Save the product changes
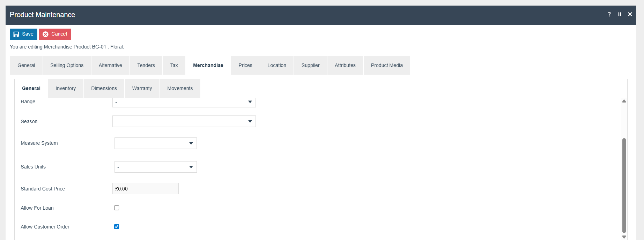Screen dimensions: 644x240 (x=23, y=34)
